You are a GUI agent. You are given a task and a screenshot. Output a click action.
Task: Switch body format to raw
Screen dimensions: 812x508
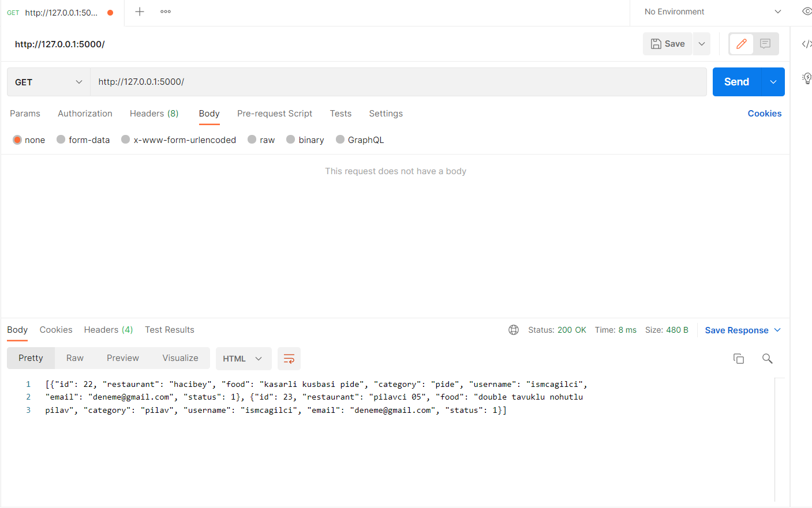(x=261, y=140)
